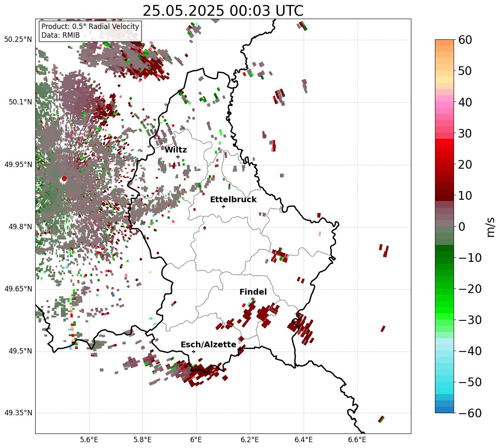The height and width of the screenshot is (448, 500).
Task: Pick the blue −60 m/s colorbar bottom
Action: pyautogui.click(x=444, y=410)
